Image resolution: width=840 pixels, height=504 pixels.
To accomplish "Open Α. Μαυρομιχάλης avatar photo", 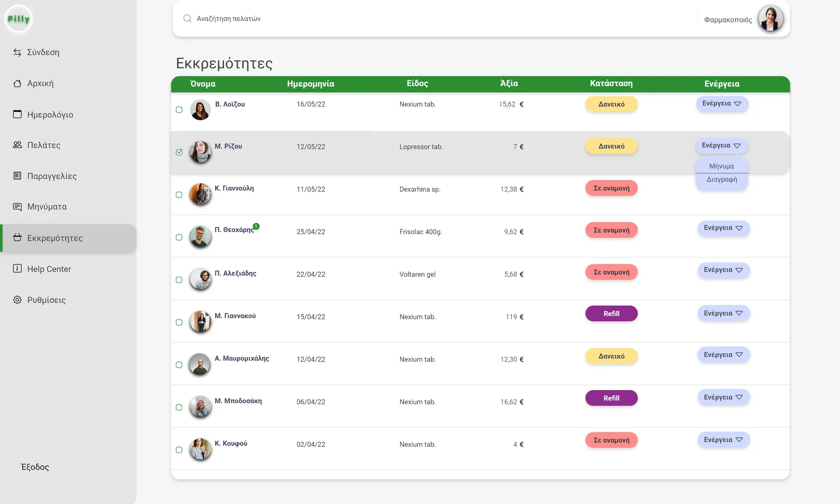I will tap(200, 364).
